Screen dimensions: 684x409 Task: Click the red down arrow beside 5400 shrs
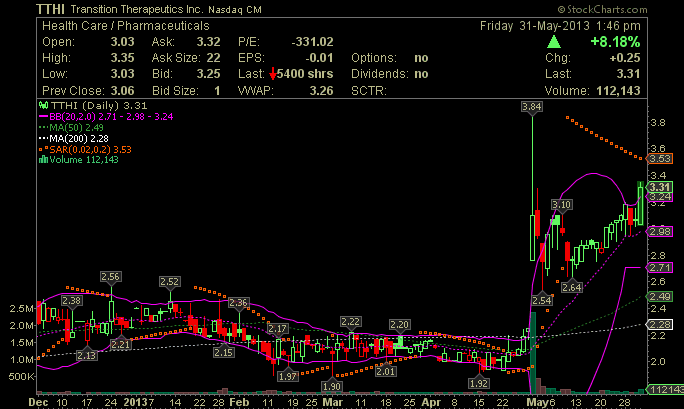[x=273, y=74]
